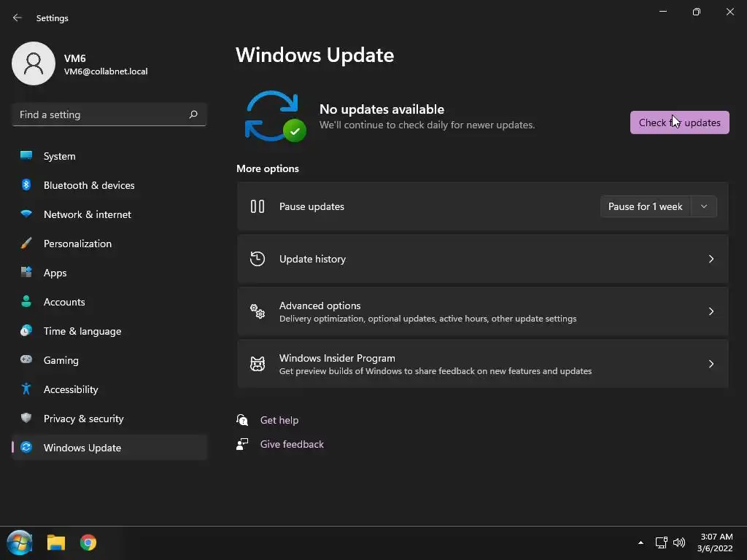Click the VM6@collabnet.local account email
Image resolution: width=747 pixels, height=560 pixels.
coord(106,71)
